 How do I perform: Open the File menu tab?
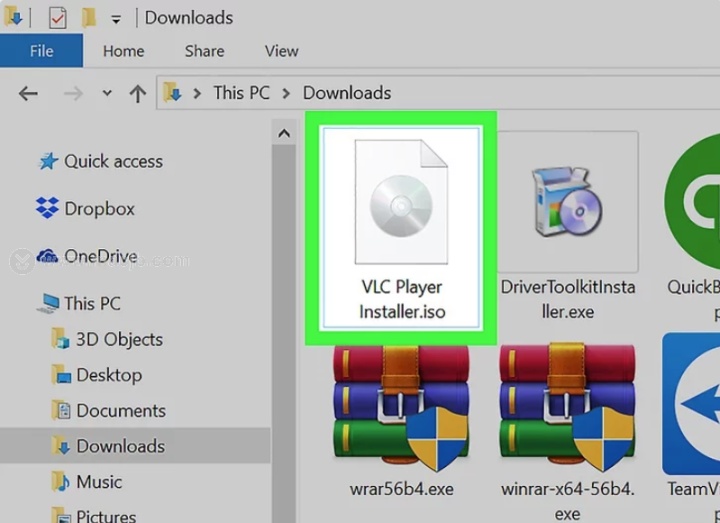tap(41, 51)
